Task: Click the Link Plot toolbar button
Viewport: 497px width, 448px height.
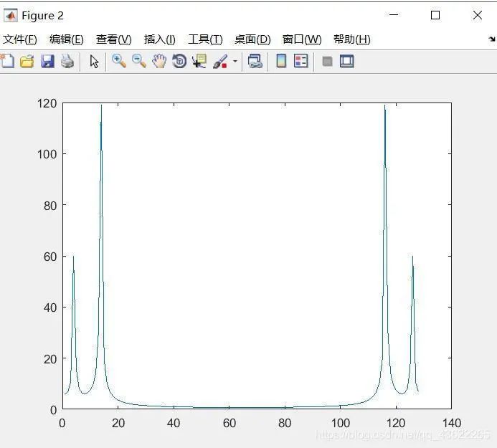Action: (255, 62)
